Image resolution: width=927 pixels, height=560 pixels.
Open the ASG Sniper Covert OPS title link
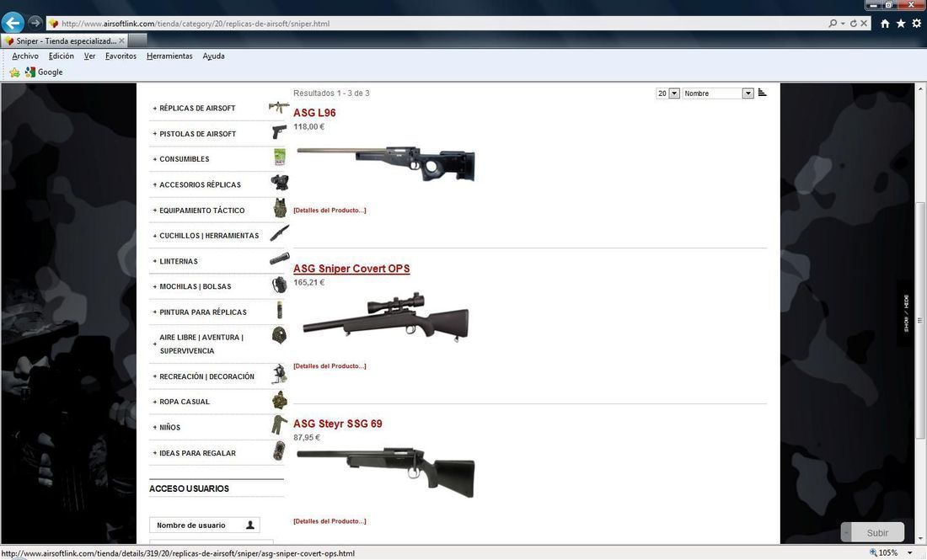point(351,269)
